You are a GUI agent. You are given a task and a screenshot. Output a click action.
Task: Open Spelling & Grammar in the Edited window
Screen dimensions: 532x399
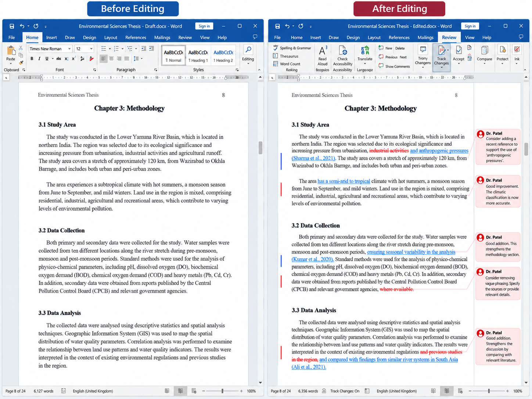click(x=292, y=48)
